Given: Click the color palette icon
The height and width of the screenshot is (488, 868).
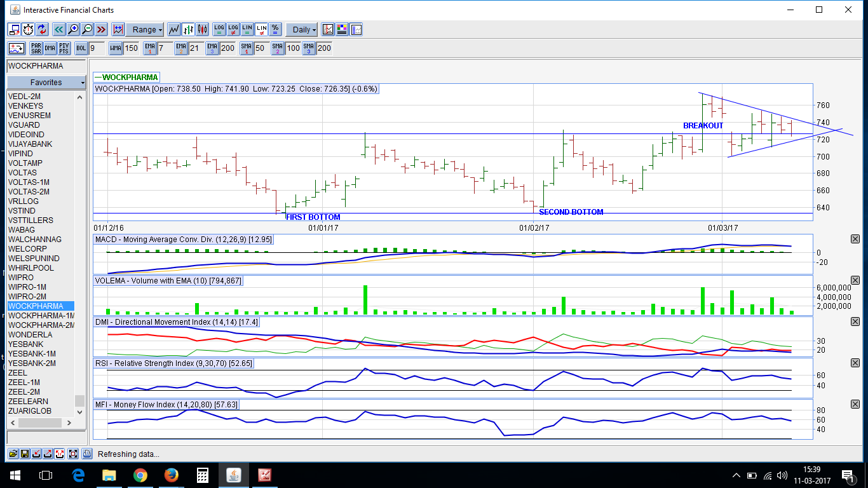Looking at the screenshot, I should tap(342, 29).
